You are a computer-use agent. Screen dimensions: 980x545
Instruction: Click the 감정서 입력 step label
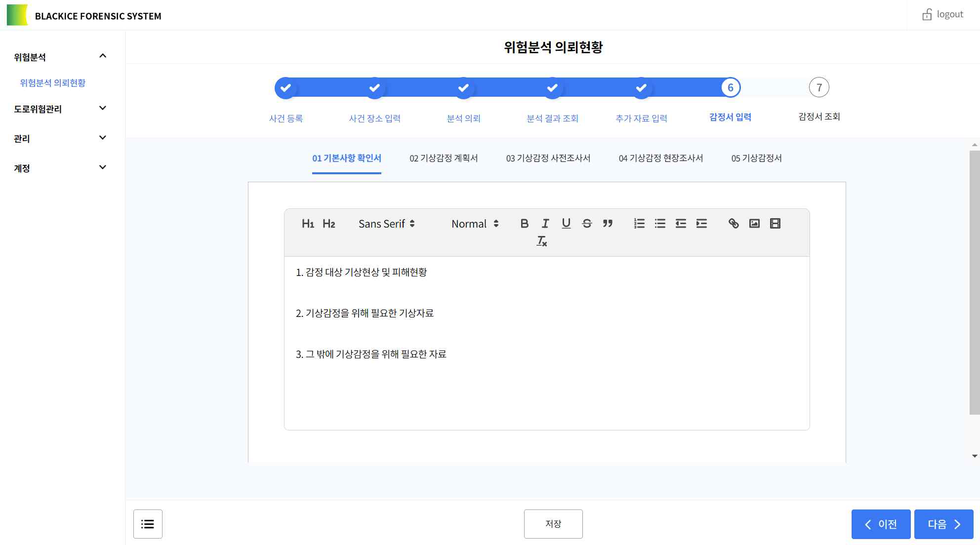[x=730, y=117]
